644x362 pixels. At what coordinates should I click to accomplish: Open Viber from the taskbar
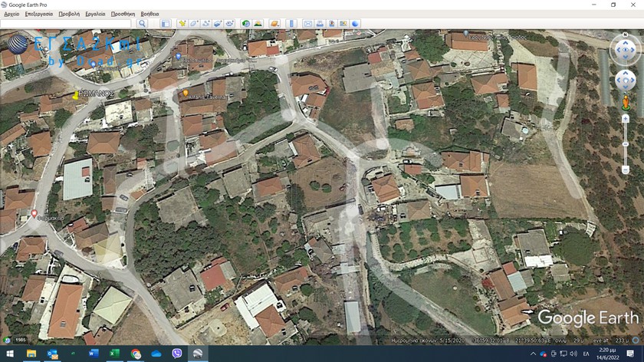176,354
